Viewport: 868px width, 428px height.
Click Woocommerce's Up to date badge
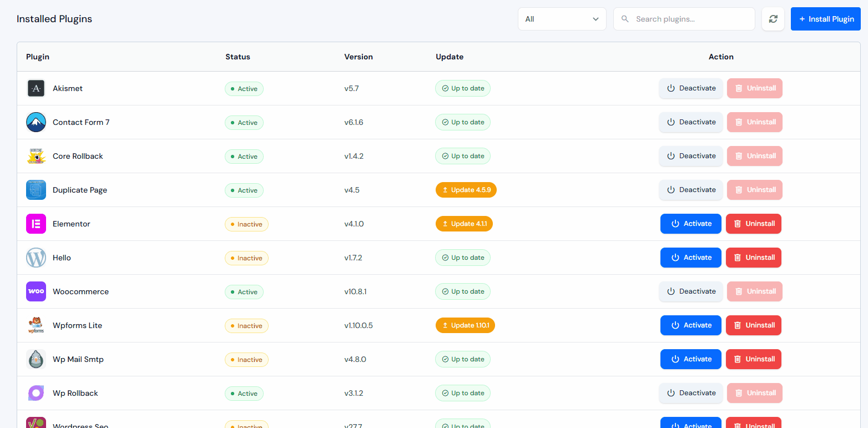point(463,291)
